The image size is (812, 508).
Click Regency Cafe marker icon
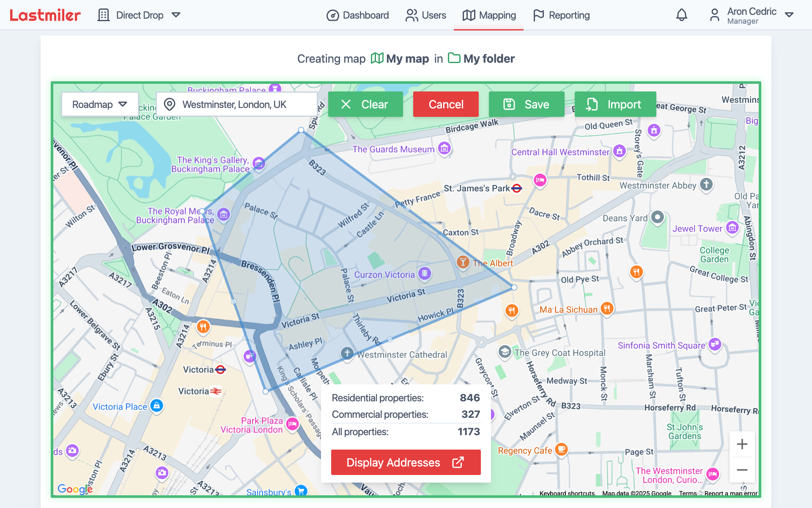pyautogui.click(x=561, y=449)
